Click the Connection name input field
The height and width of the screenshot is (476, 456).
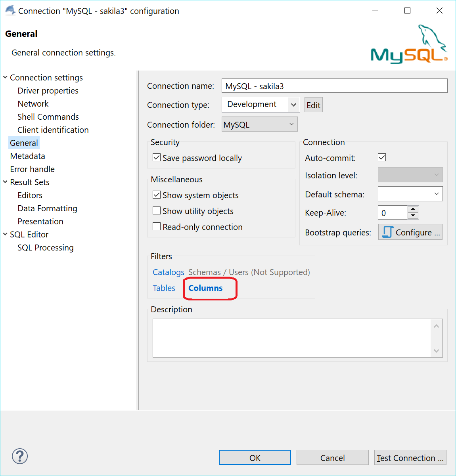coord(334,86)
